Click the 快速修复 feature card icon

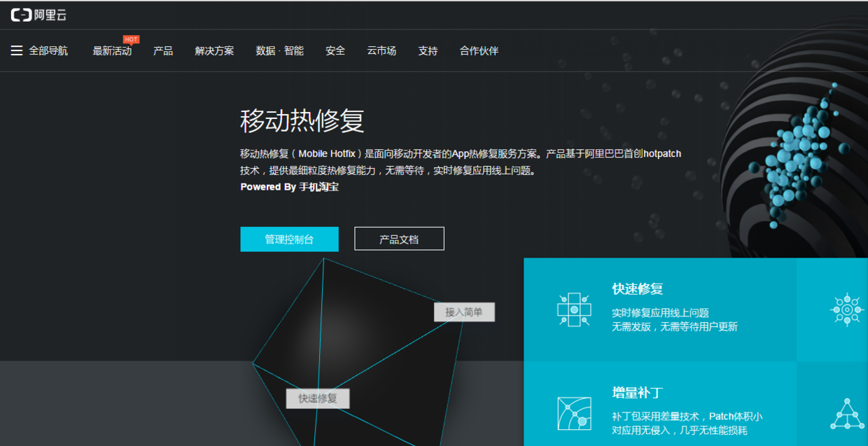click(x=574, y=309)
